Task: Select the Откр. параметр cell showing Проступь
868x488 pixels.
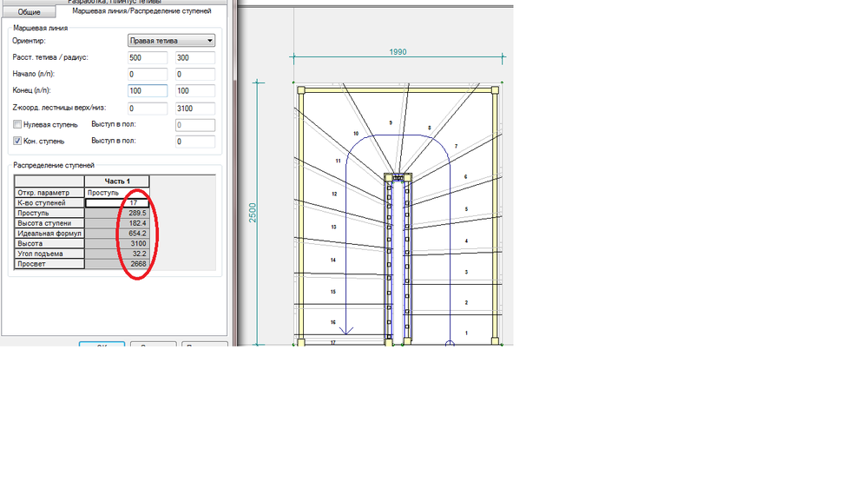Action: 117,193
